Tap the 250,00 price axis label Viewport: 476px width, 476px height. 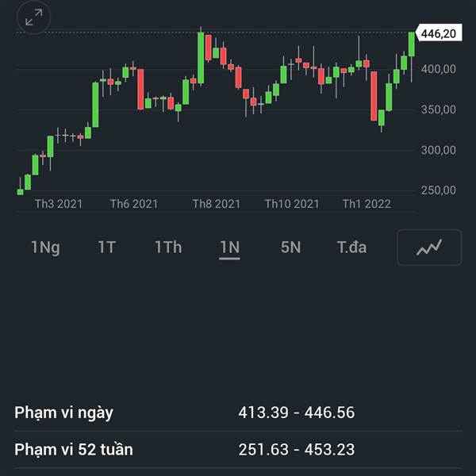click(438, 190)
